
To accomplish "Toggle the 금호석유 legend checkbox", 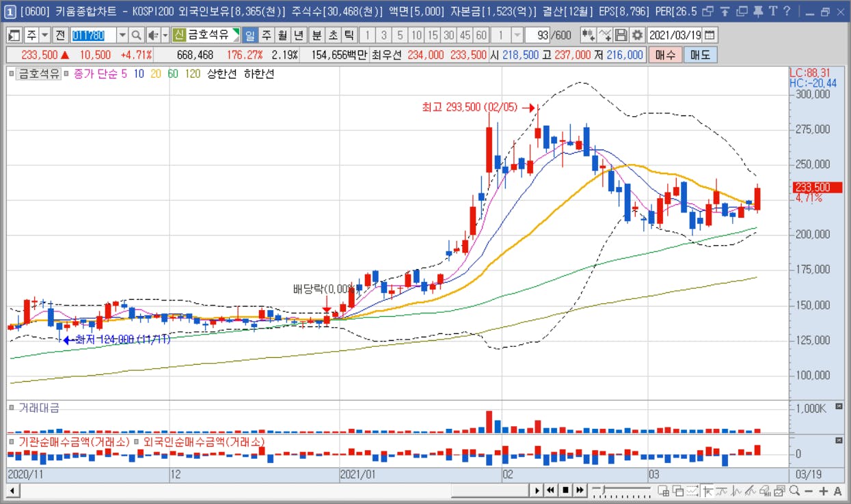I will [x=12, y=74].
